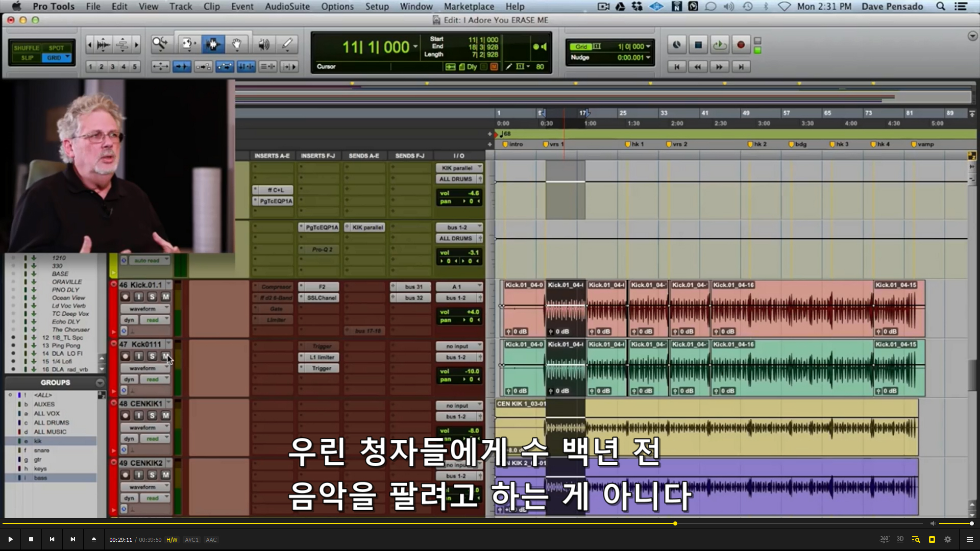This screenshot has width=980, height=551.
Task: Open Nudge value dropdown
Action: (x=648, y=58)
